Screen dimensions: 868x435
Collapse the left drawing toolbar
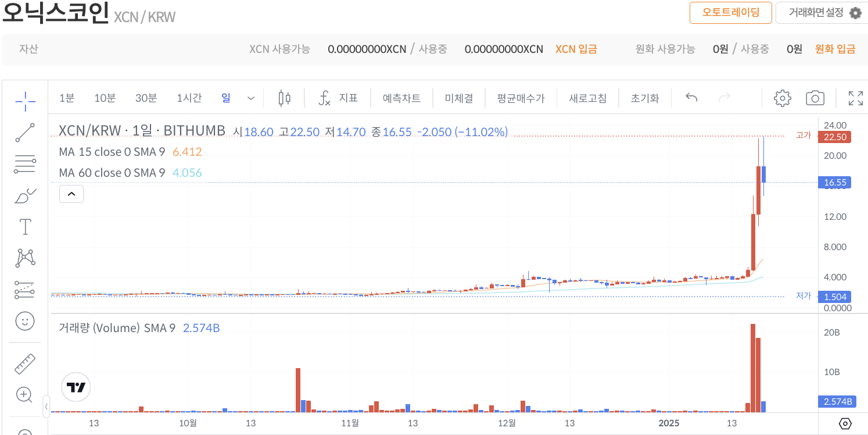coord(47,407)
